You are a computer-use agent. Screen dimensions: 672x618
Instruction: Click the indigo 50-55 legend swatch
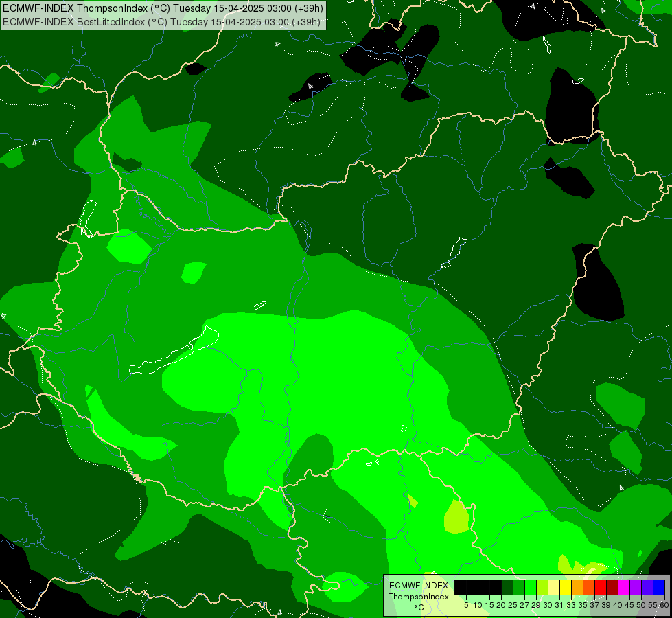click(x=647, y=587)
